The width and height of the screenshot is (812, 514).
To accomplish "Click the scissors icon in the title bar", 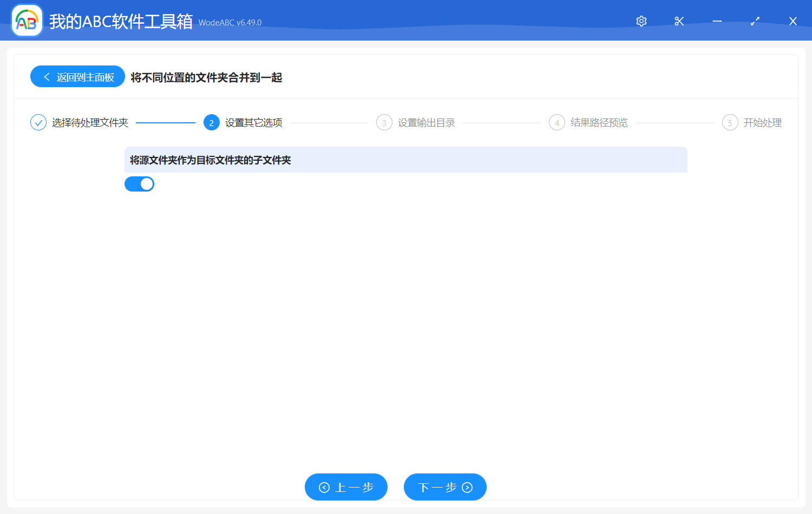I will [679, 21].
